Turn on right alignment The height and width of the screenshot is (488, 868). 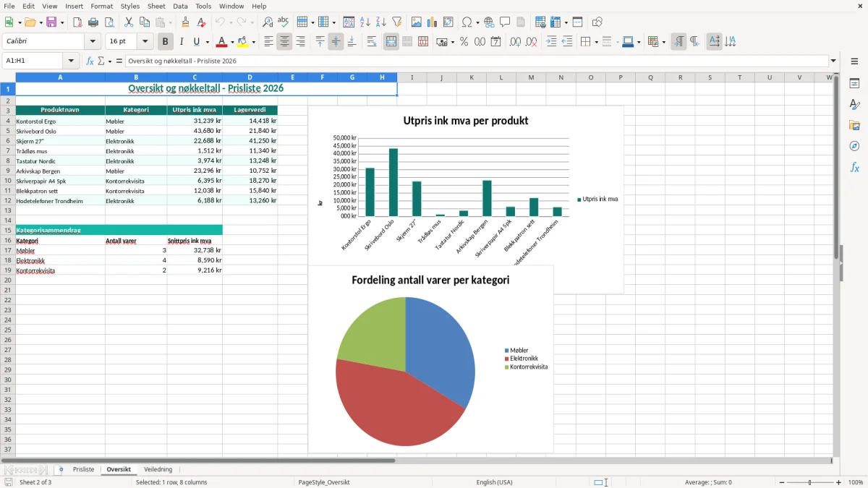pyautogui.click(x=300, y=42)
